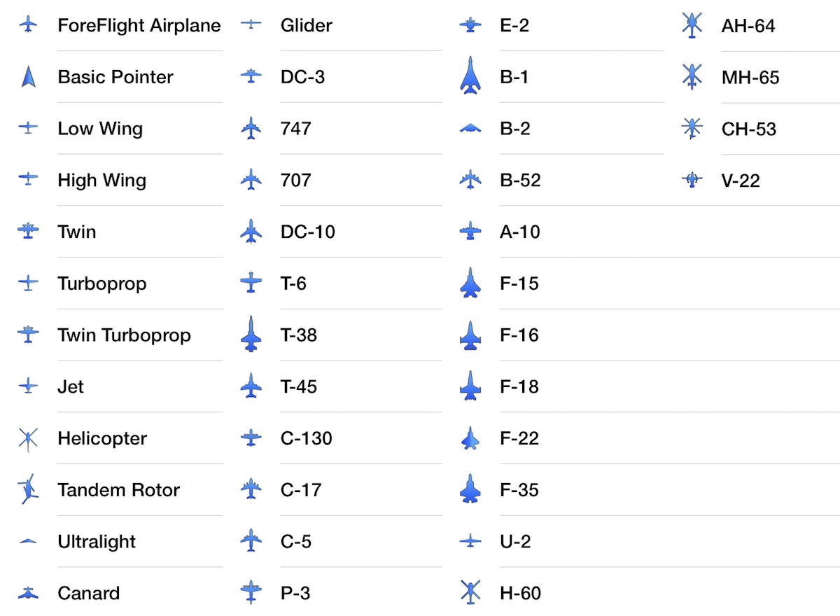Select the Tandem Rotor helicopter icon
Image resolution: width=840 pixels, height=616 pixels.
pos(28,490)
